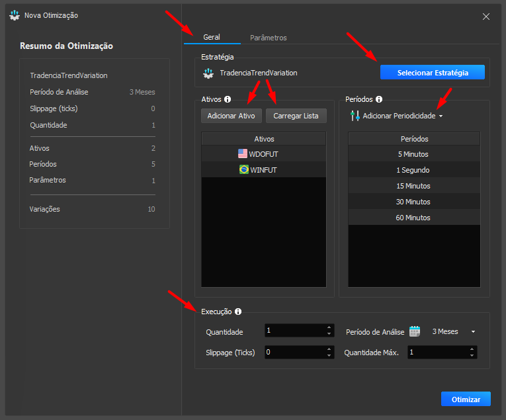This screenshot has width=506, height=420.
Task: Open the Ativos info icon
Action: pos(228,99)
